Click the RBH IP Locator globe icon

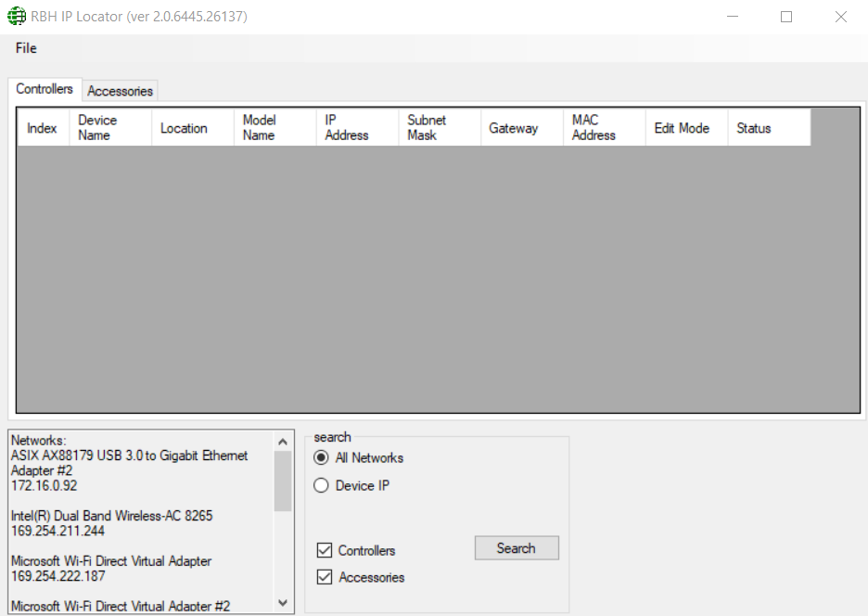pos(17,16)
